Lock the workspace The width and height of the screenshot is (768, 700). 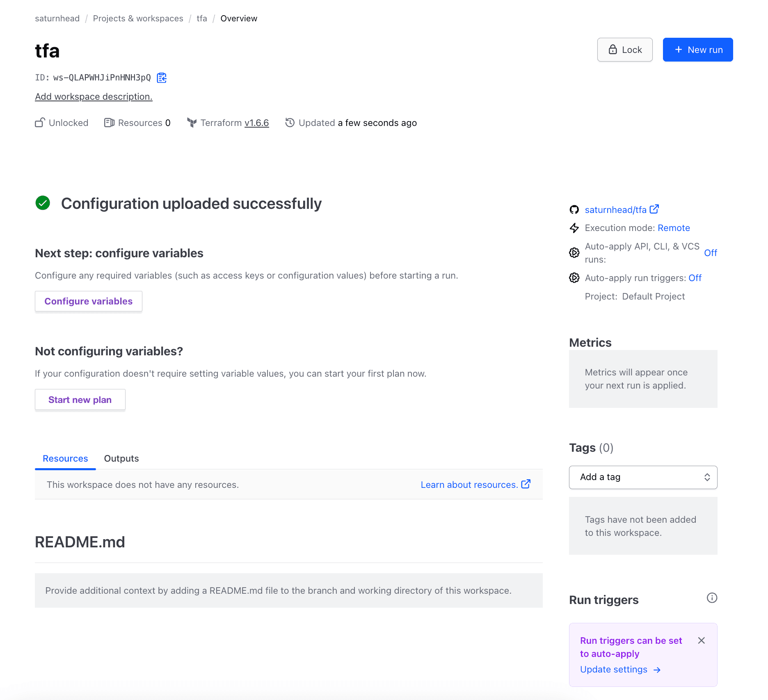[x=624, y=50]
